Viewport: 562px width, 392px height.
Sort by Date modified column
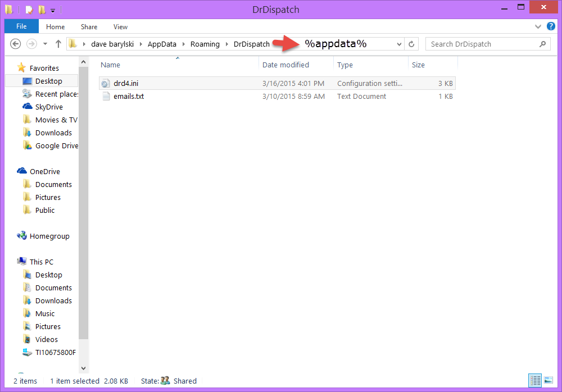(x=285, y=65)
